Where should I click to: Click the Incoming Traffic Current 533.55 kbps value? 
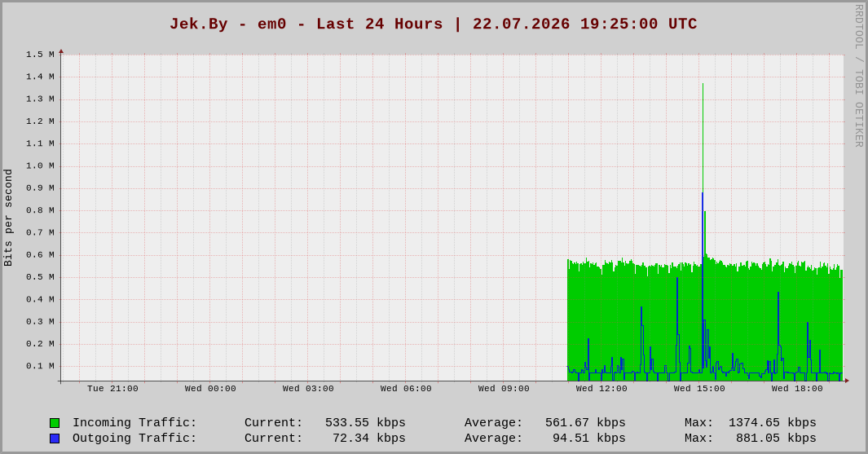point(365,423)
